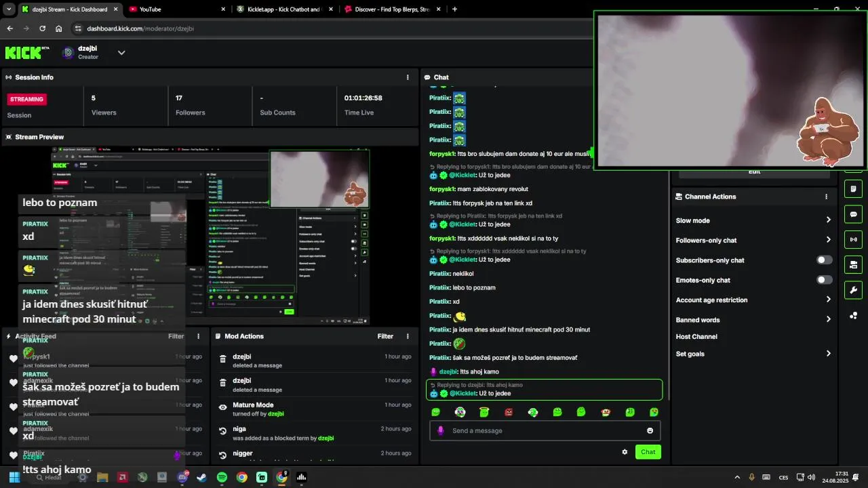Click the purple microphone identity badge in chat input
This screenshot has width=868, height=488.
[441, 430]
